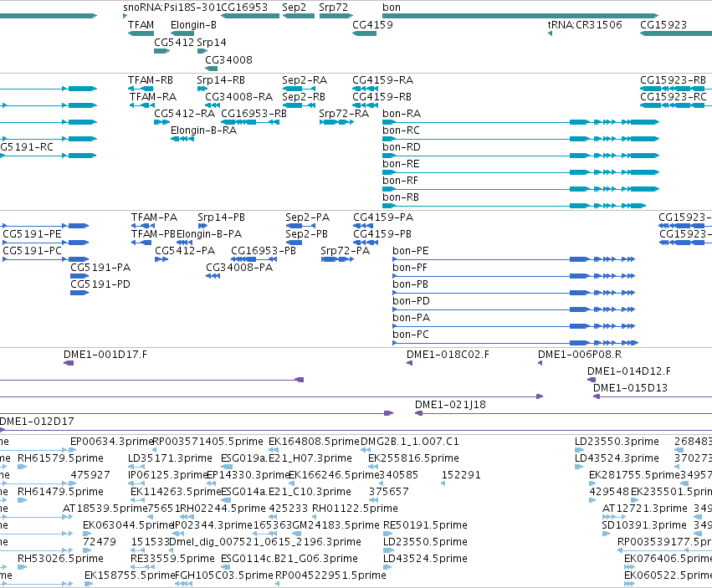Select the Sep2-RB transcript label
Viewport: 712px width, 588px height.
pos(304,97)
